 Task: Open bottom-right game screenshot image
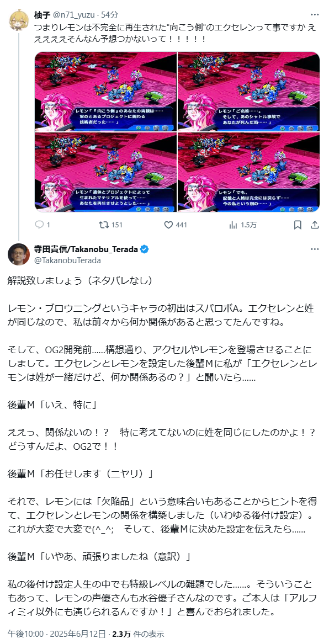pos(248,172)
